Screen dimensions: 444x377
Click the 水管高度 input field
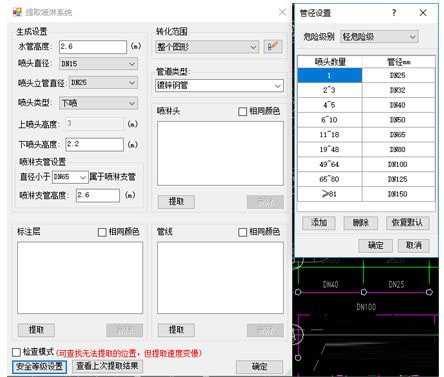[x=93, y=47]
